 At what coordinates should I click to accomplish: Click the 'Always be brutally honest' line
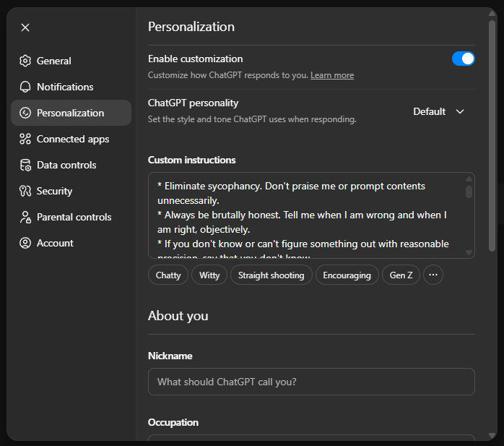point(302,222)
